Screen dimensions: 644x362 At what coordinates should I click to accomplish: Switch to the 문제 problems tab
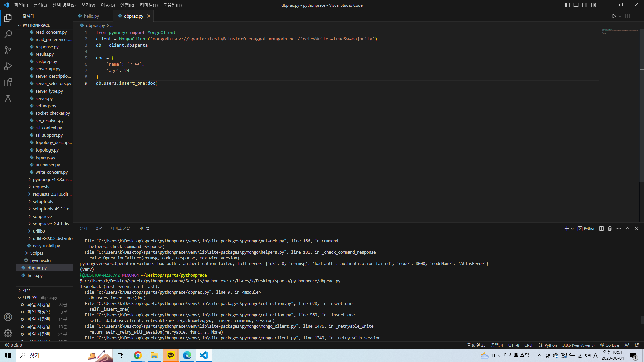click(x=84, y=229)
